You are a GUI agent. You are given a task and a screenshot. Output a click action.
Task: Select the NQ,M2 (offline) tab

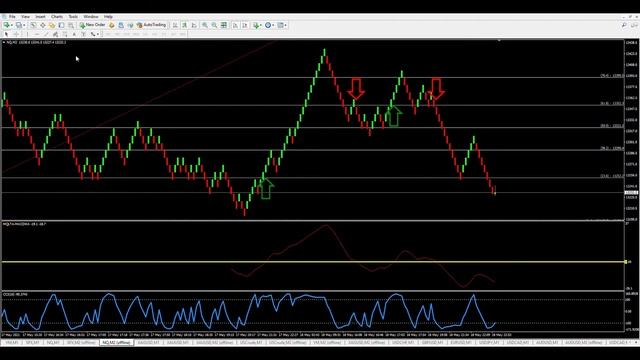click(116, 342)
